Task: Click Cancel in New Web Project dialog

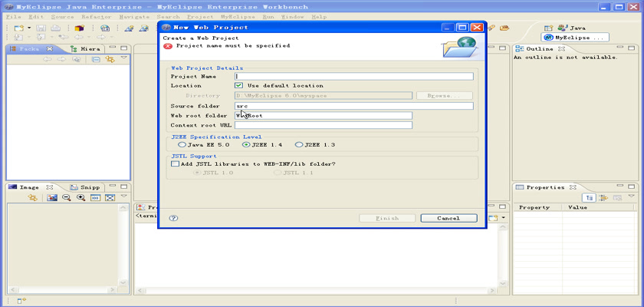Action: pos(449,218)
